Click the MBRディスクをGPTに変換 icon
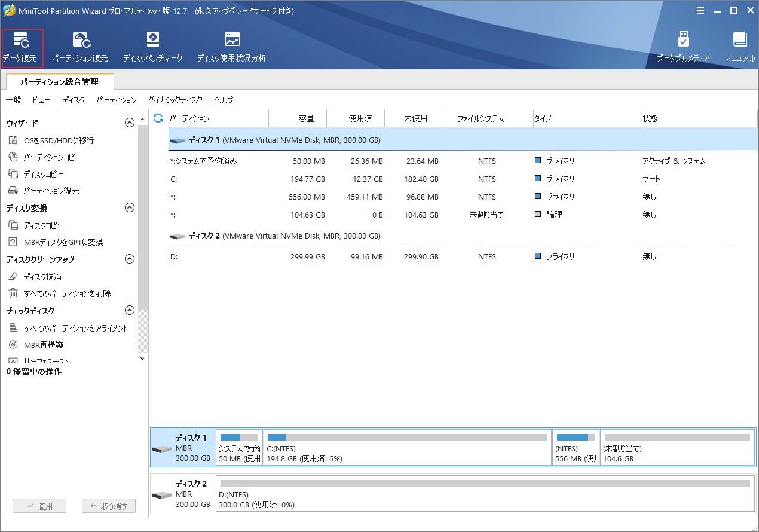Image resolution: width=759 pixels, height=532 pixels. click(13, 242)
